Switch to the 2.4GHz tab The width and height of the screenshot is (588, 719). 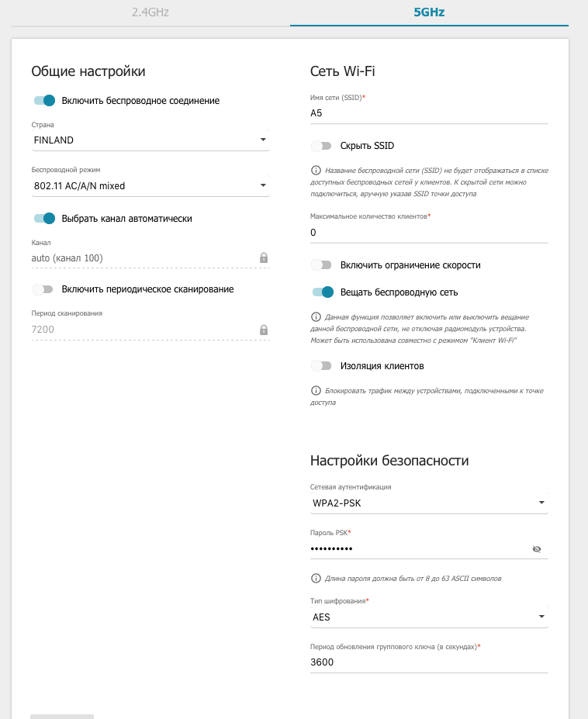click(x=150, y=12)
